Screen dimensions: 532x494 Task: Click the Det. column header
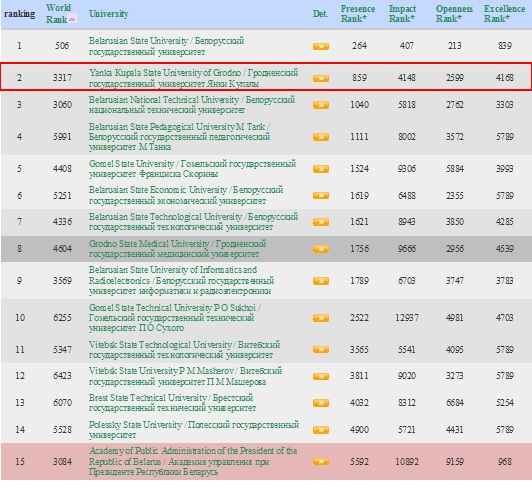point(320,14)
